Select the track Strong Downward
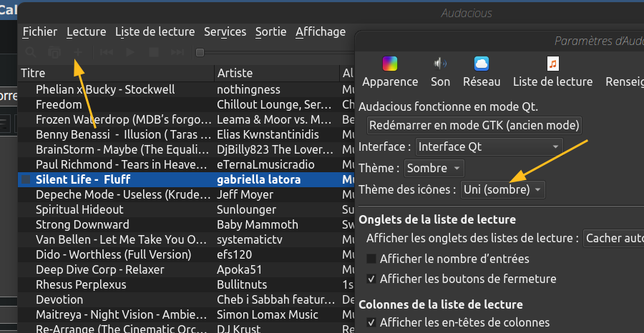 82,224
